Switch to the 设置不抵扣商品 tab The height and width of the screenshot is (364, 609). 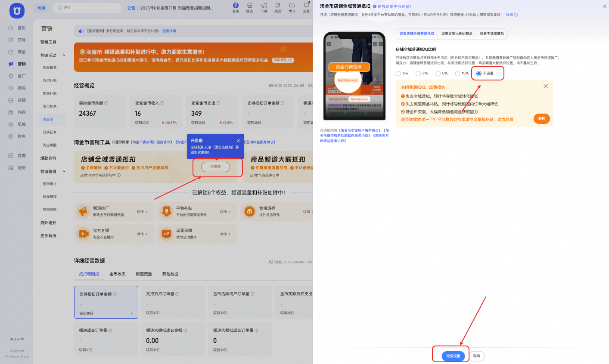tap(491, 34)
